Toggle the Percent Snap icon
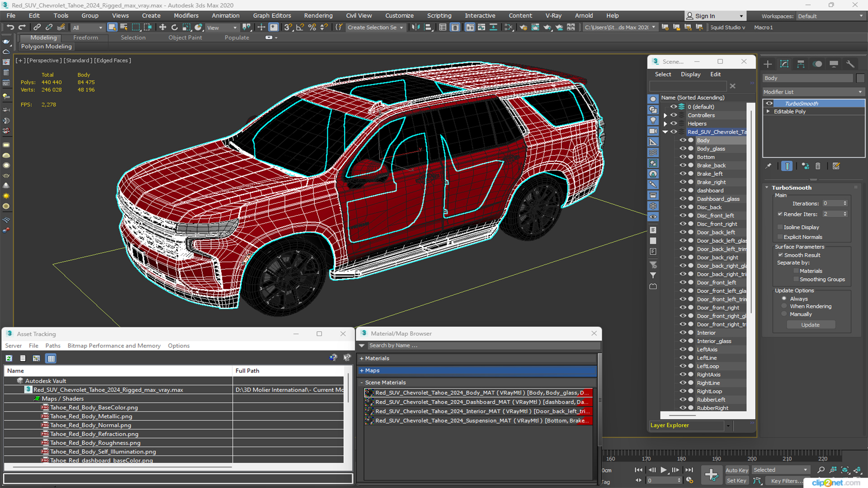The image size is (868, 488). click(312, 28)
